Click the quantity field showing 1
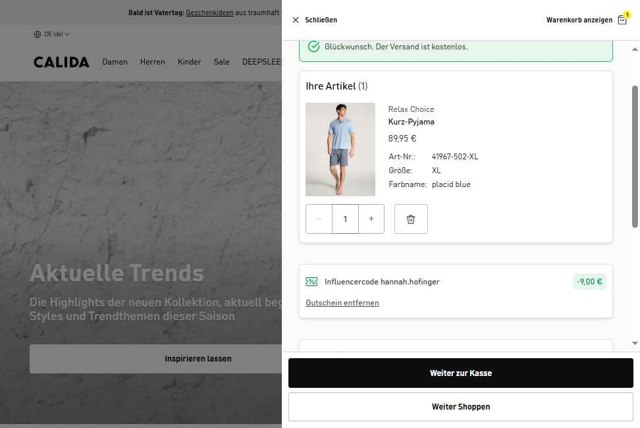 coord(345,219)
